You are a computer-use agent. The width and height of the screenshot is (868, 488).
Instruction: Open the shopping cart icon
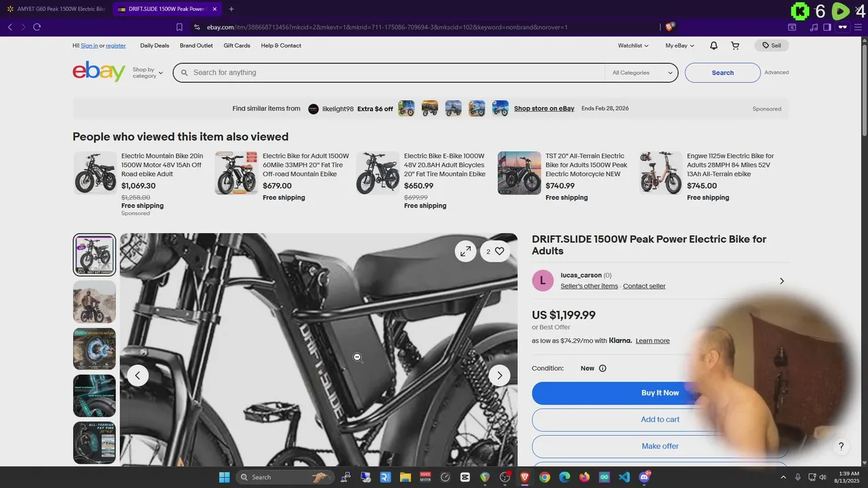click(x=735, y=45)
